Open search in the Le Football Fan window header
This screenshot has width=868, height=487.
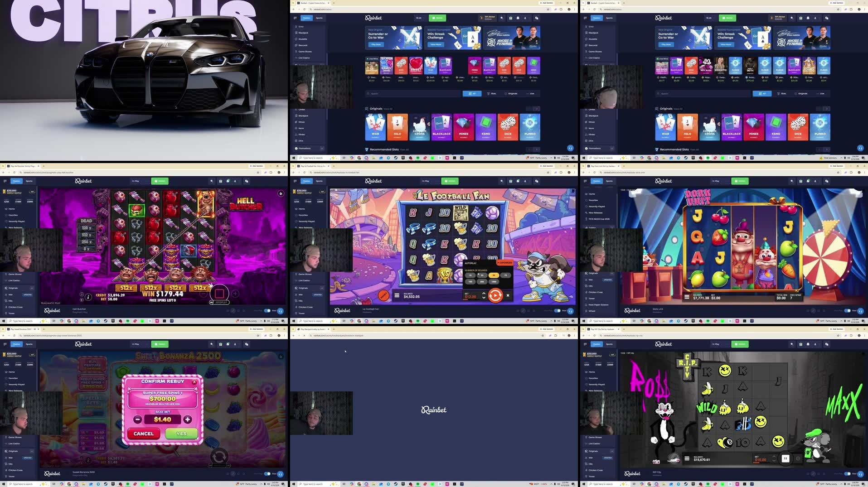(502, 181)
